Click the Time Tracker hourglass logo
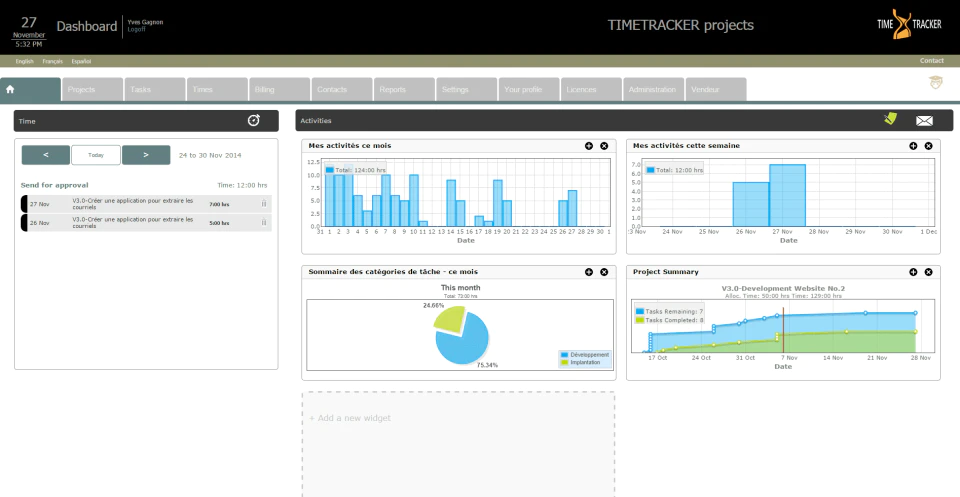 click(909, 24)
